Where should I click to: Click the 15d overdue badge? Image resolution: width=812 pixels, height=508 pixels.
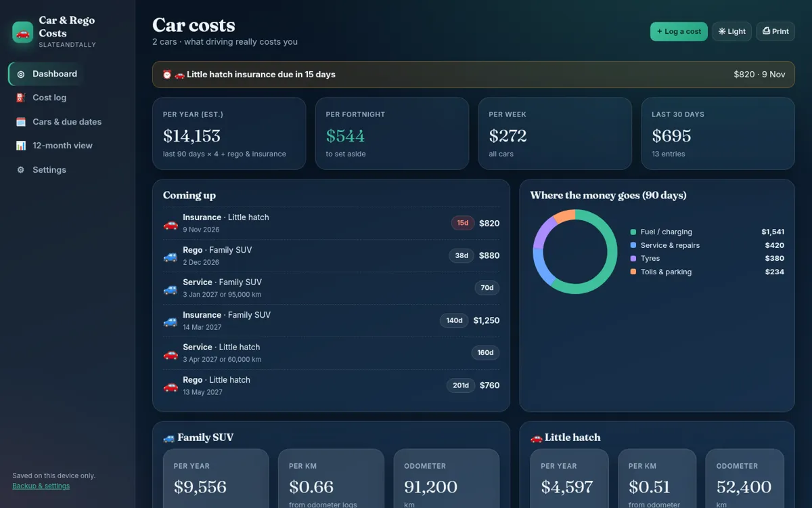pos(463,223)
